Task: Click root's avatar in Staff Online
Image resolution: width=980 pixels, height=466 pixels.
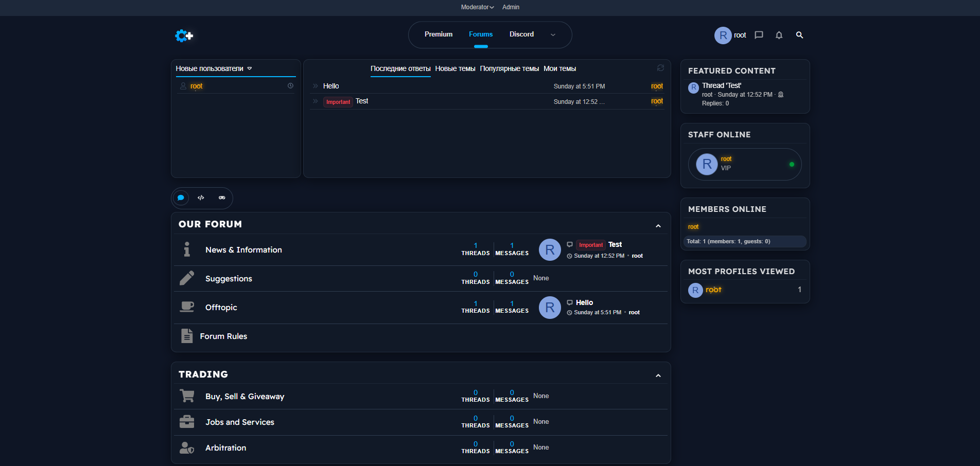Action: (x=707, y=165)
